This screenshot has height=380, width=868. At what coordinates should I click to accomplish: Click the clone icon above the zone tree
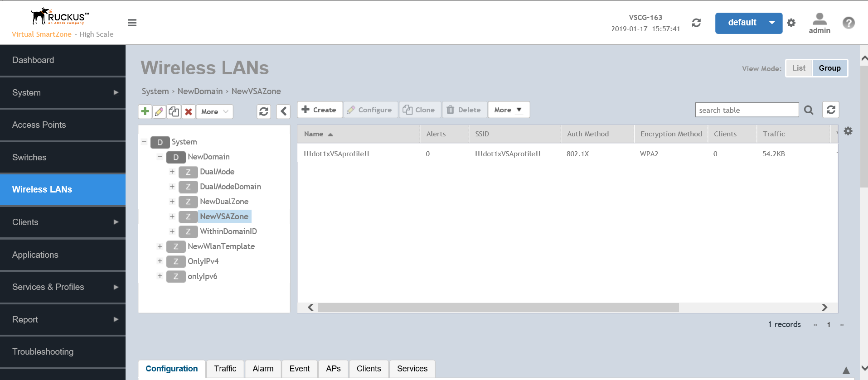click(174, 111)
